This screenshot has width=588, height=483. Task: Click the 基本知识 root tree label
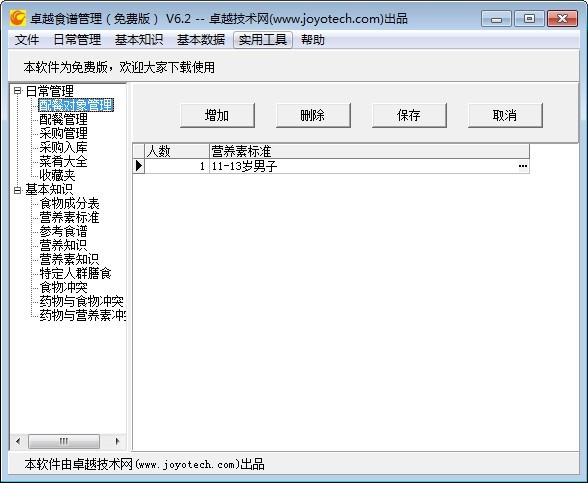tap(50, 190)
